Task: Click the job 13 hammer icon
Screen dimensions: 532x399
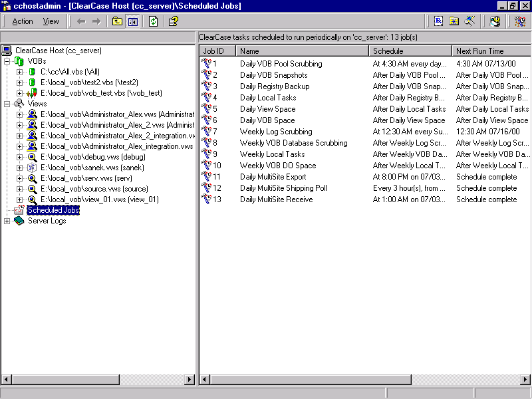Action: [206, 199]
